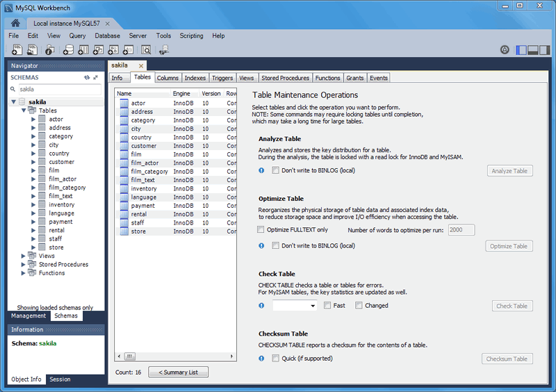Check the Fast option for Check Table
The width and height of the screenshot is (556, 392).
(x=327, y=305)
